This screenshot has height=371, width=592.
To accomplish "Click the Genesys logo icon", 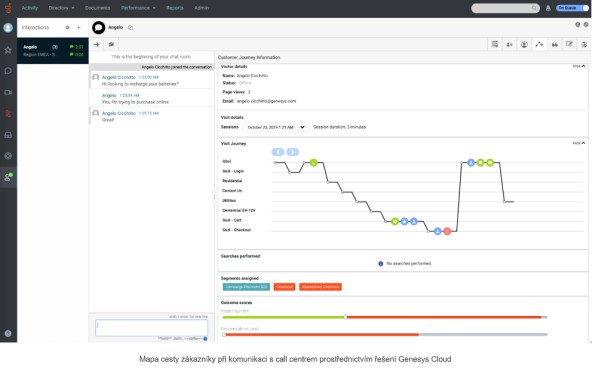I will (8, 8).
